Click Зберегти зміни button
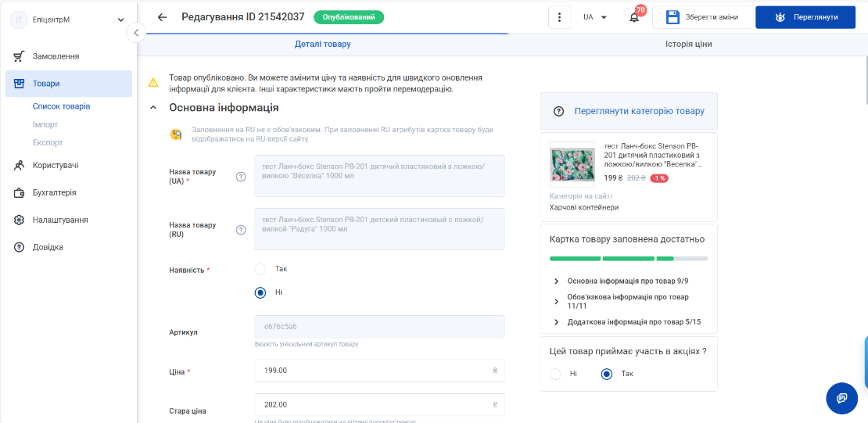868x423 pixels. 702,17
